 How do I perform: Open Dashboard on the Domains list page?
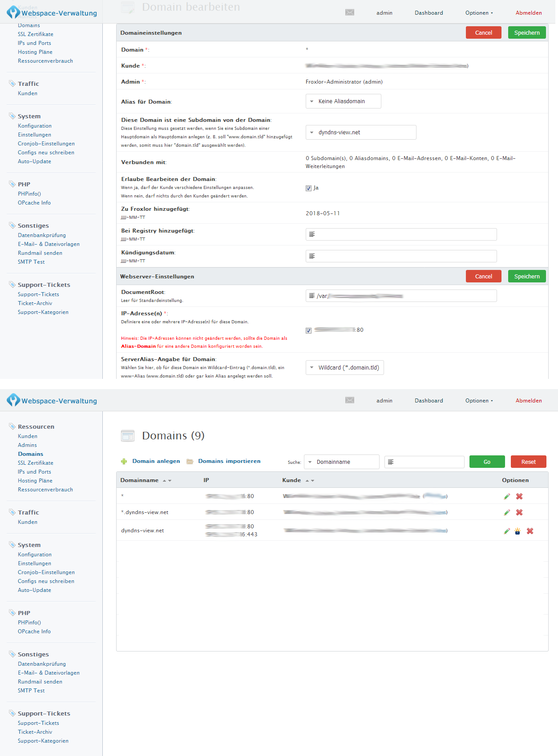429,401
